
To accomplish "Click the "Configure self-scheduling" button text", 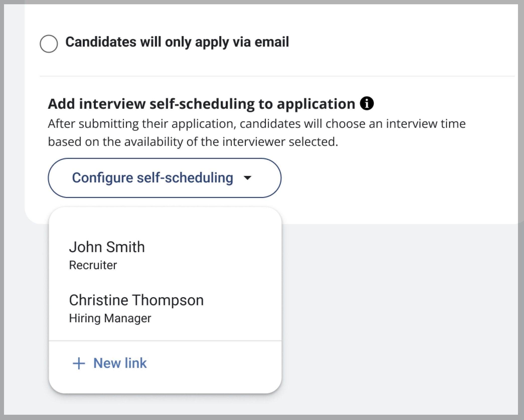I will point(153,178).
